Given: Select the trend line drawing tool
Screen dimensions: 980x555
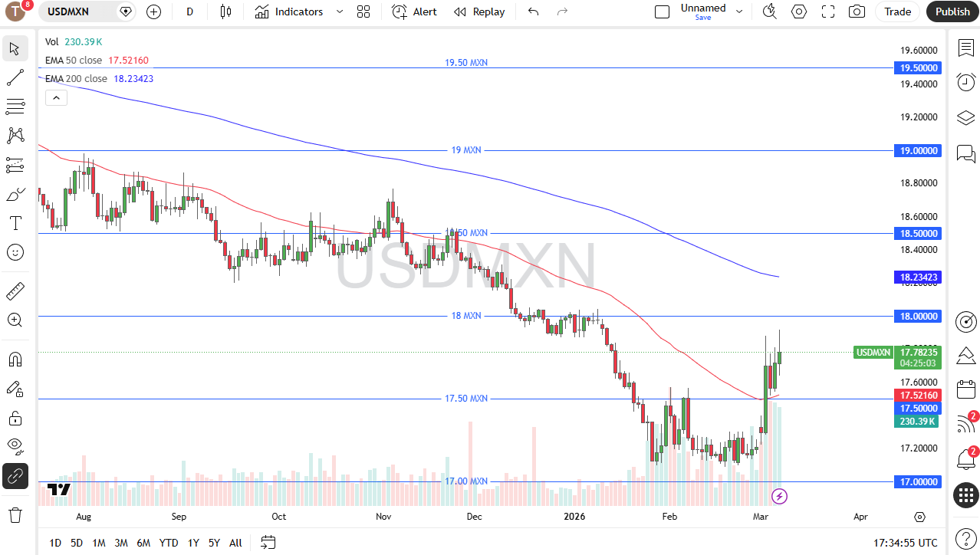Looking at the screenshot, I should pos(15,77).
